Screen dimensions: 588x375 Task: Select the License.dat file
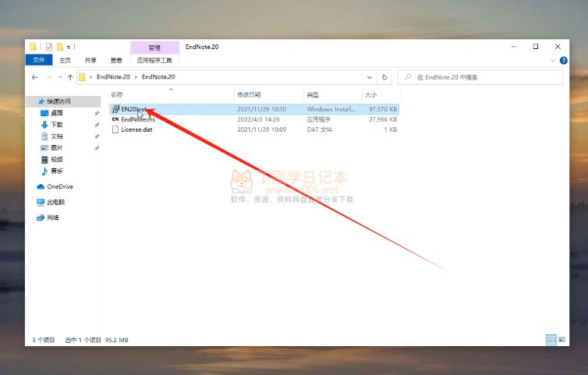click(136, 129)
